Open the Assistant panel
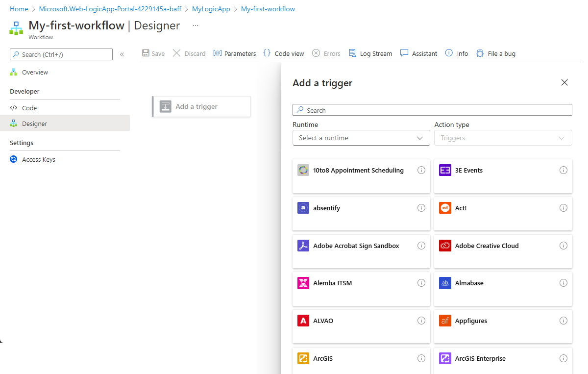 click(419, 53)
